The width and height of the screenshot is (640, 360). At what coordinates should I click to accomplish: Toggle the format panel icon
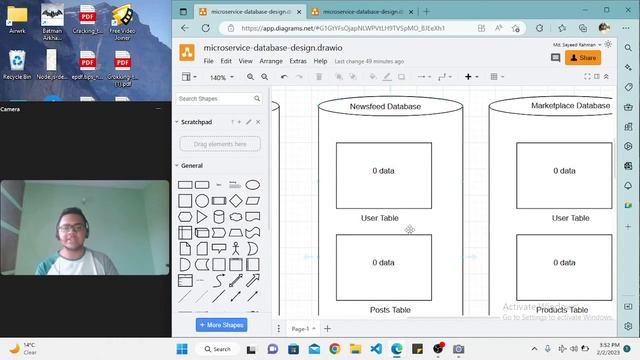pos(597,76)
